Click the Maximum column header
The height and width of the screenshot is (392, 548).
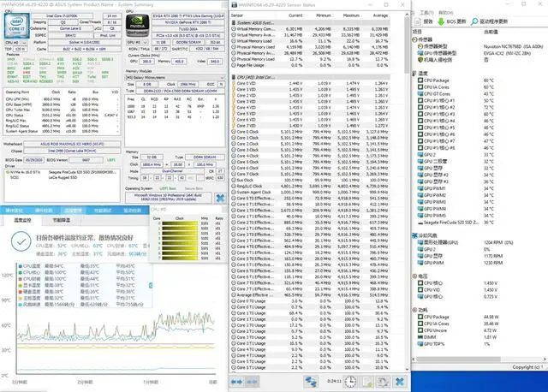(351, 15)
